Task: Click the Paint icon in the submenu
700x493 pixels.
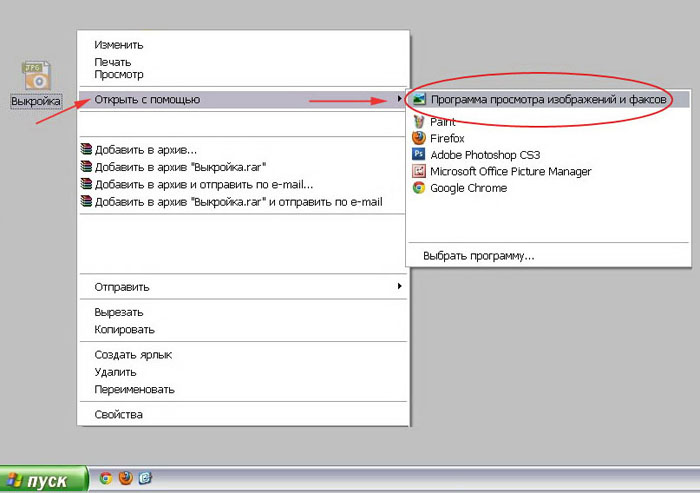Action: [419, 121]
